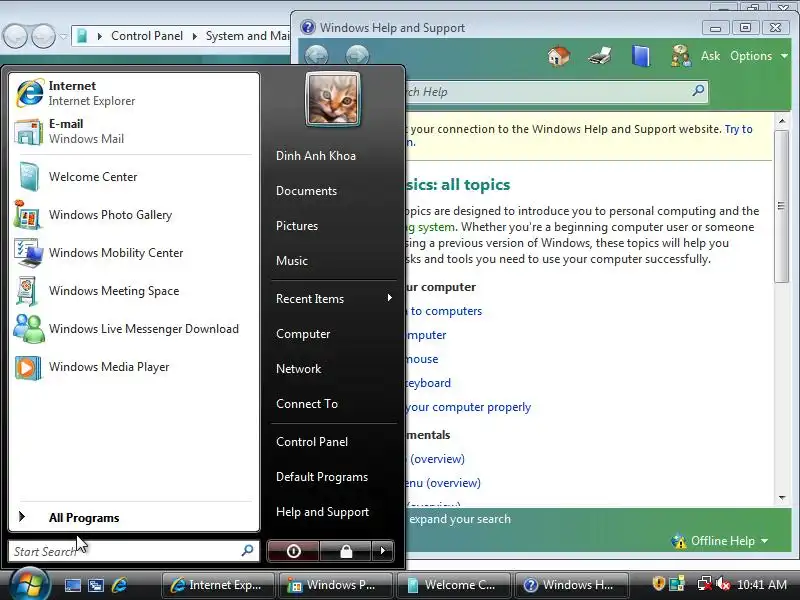Open Windows Mobility Center
The image size is (800, 600).
134,253
